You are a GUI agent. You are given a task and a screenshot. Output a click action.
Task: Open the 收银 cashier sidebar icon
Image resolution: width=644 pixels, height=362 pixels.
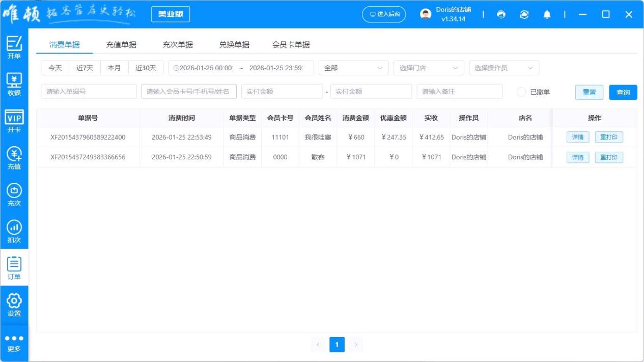14,84
